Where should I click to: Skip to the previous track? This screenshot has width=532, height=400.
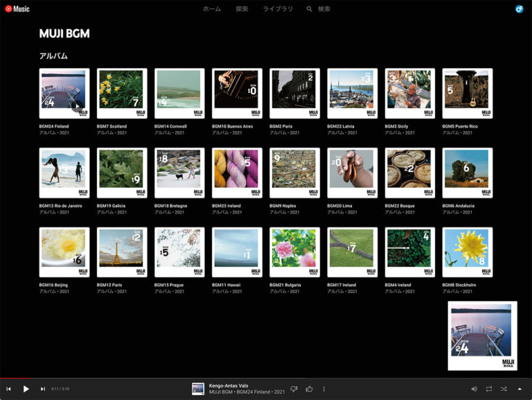[x=9, y=389]
